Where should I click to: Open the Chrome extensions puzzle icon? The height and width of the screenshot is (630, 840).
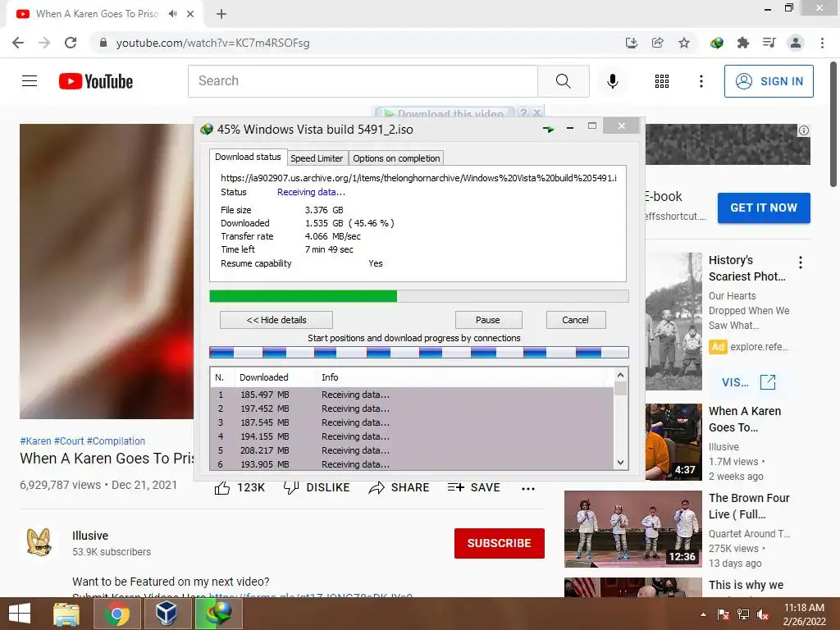tap(742, 43)
